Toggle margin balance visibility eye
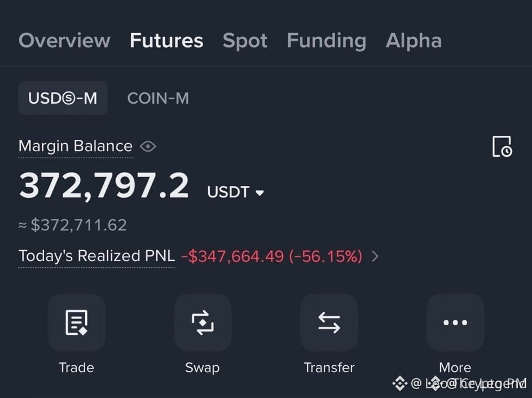This screenshot has height=398, width=532. click(148, 147)
